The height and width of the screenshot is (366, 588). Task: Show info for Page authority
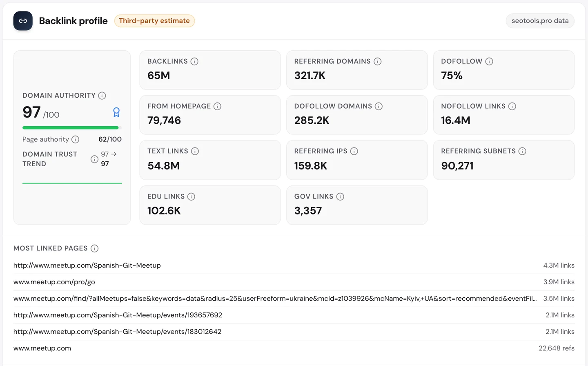pos(75,139)
